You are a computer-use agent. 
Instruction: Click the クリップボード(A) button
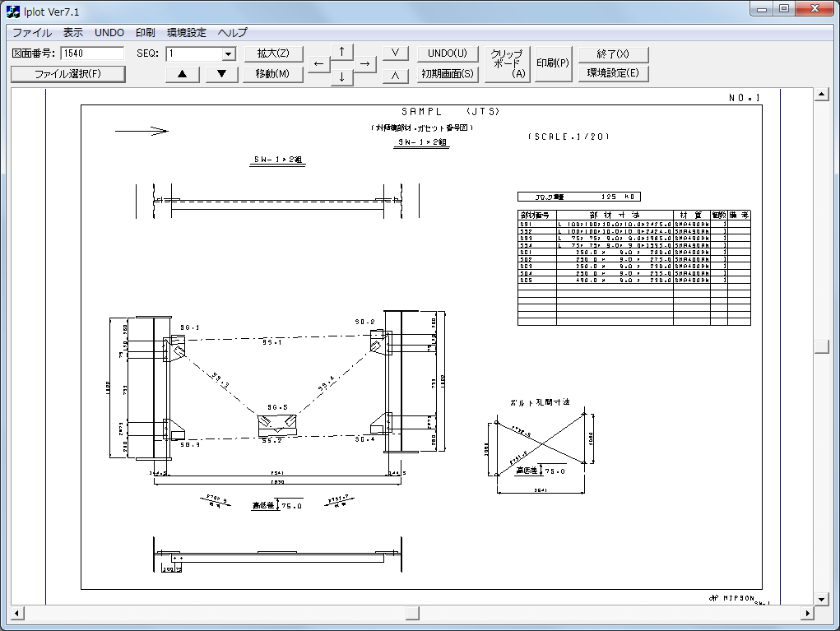(507, 63)
